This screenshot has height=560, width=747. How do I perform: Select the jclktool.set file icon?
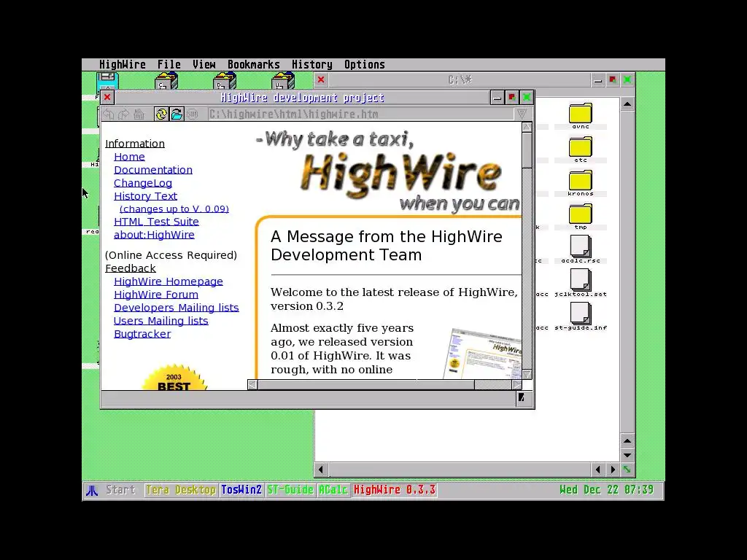(580, 284)
